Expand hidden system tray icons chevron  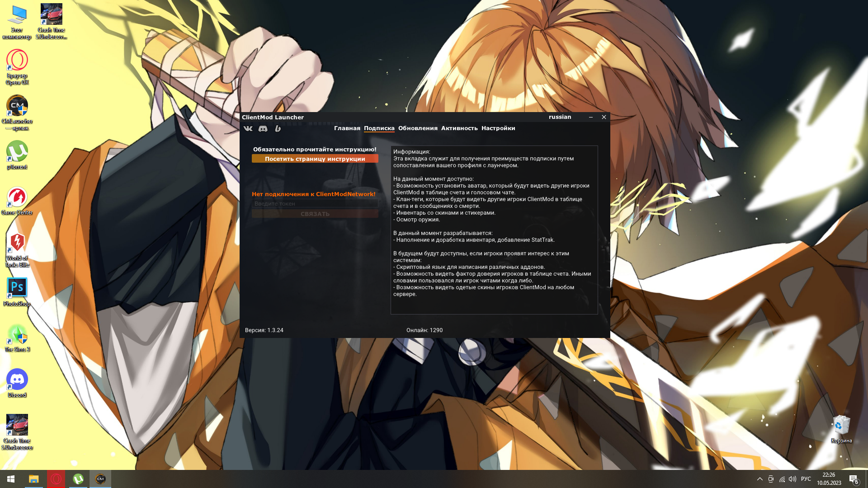(759, 479)
